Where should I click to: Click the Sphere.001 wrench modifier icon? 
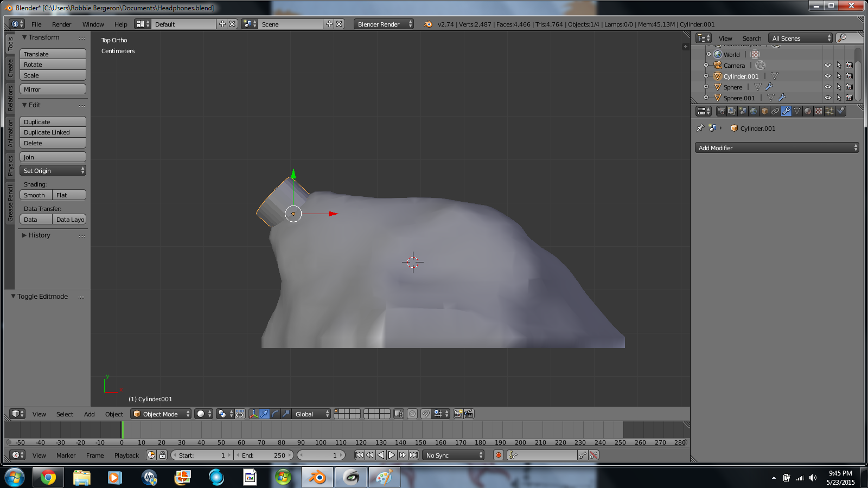click(x=782, y=98)
